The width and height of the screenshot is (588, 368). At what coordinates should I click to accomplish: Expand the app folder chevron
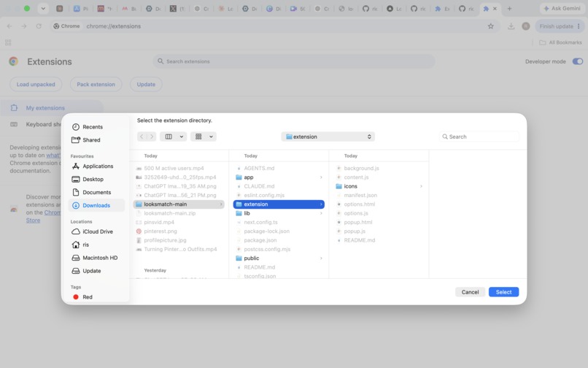pos(321,177)
